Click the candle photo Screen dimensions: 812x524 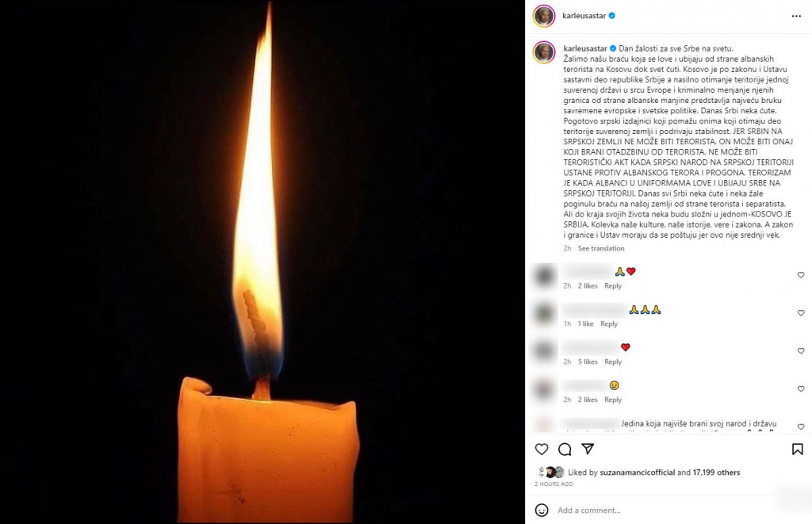(x=262, y=262)
